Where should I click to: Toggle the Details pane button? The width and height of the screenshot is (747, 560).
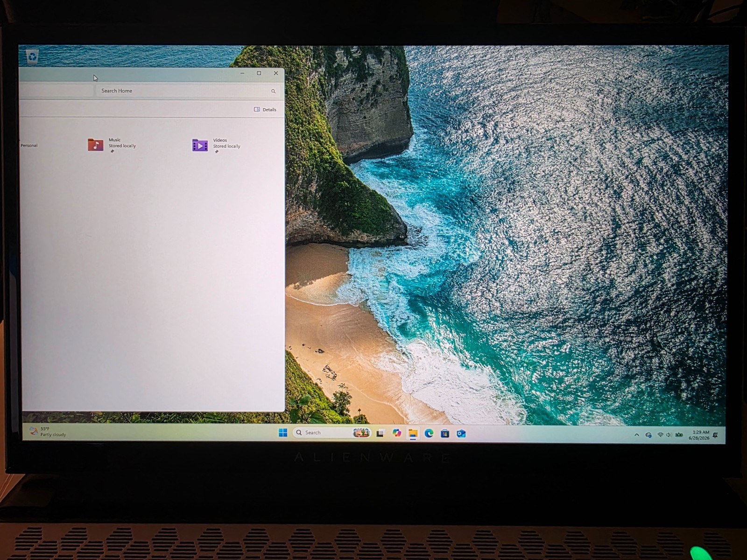pyautogui.click(x=265, y=110)
